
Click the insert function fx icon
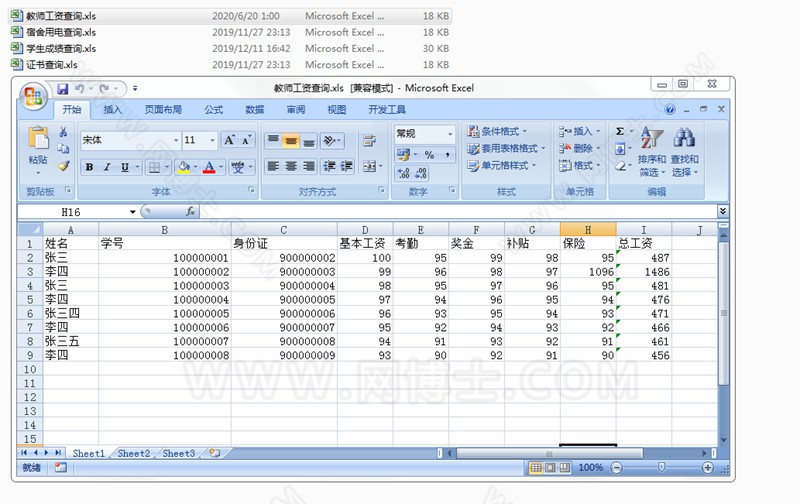(190, 211)
